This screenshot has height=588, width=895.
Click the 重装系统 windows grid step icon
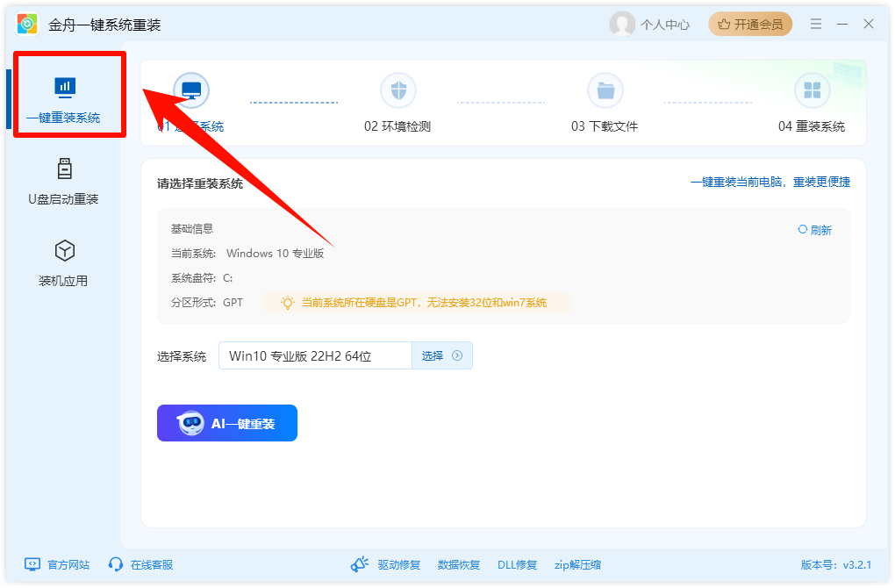click(x=812, y=90)
